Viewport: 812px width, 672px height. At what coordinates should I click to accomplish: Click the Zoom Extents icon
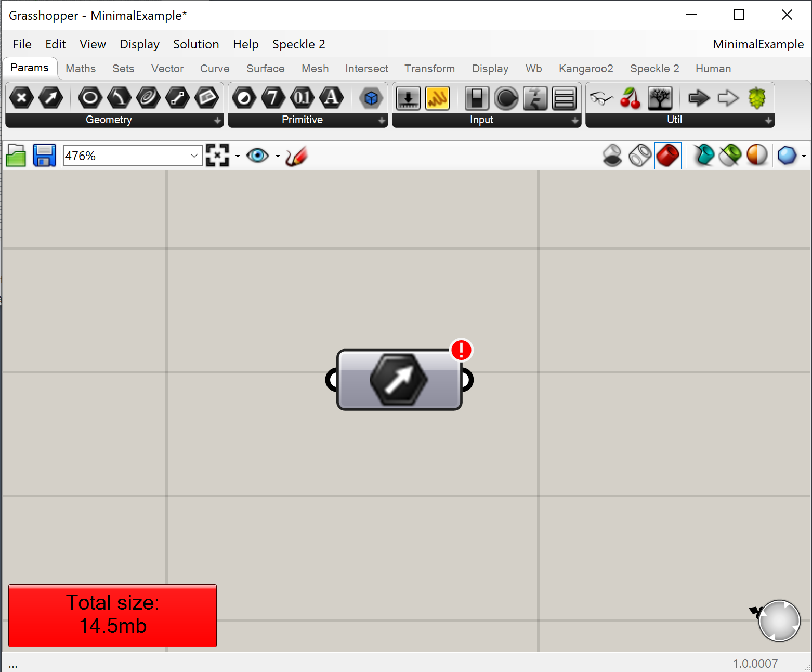coord(217,156)
